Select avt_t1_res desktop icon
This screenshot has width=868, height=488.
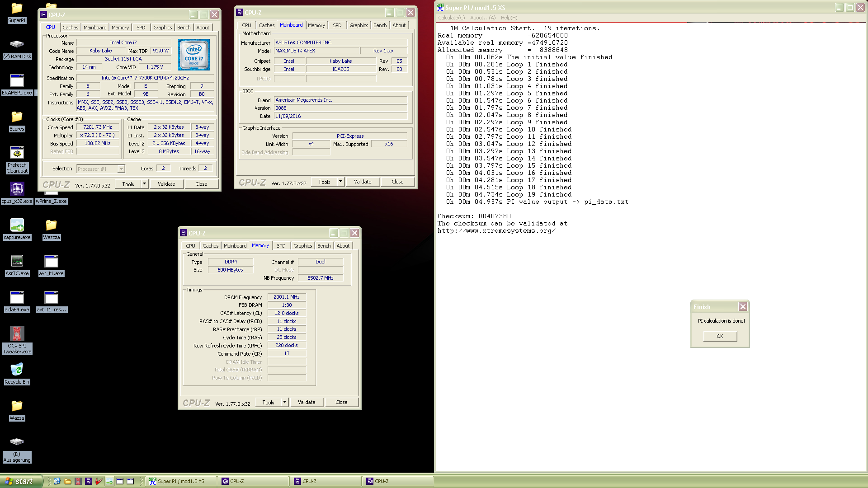[51, 302]
